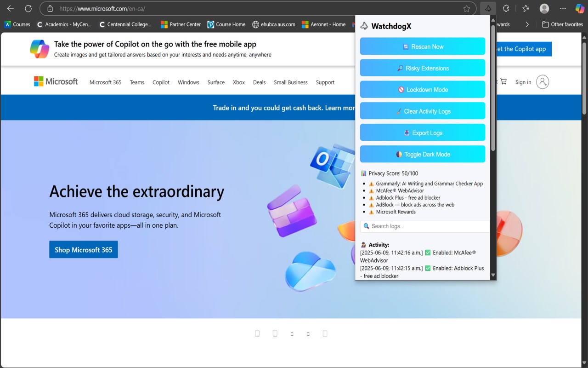Expand the bookmarks bar overflow chevron
The image size is (588, 368).
click(x=527, y=24)
